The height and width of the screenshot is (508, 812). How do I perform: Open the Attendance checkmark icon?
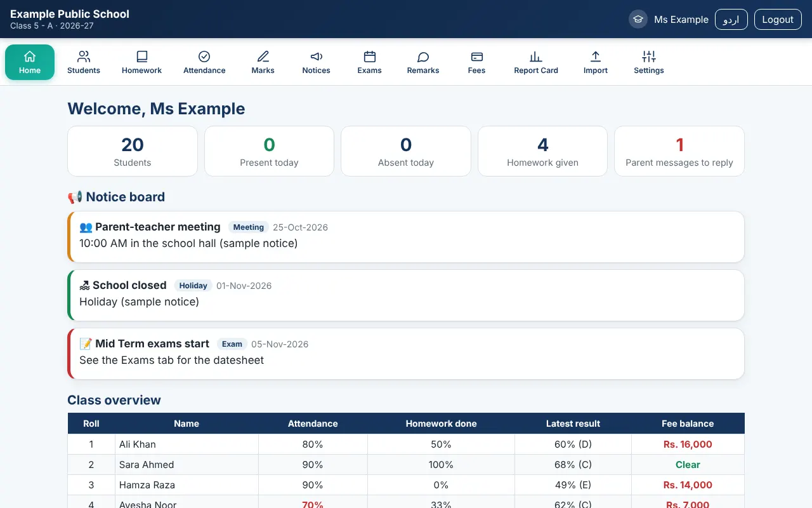tap(204, 57)
